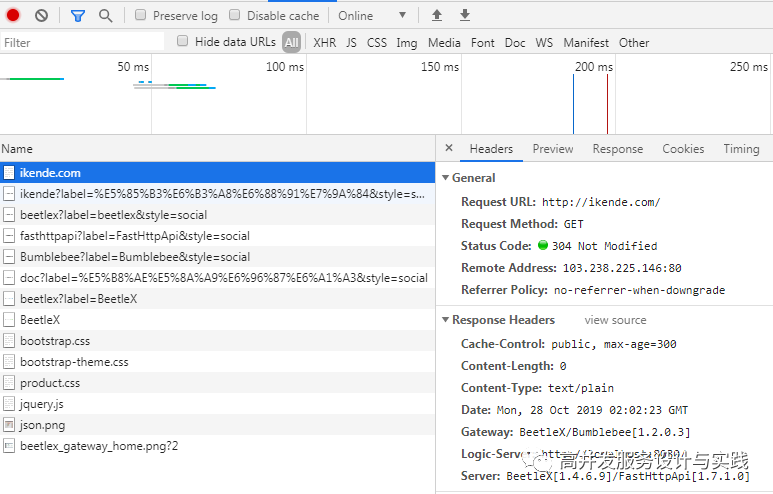The width and height of the screenshot is (773, 494).
Task: Clear the network log
Action: 41,16
